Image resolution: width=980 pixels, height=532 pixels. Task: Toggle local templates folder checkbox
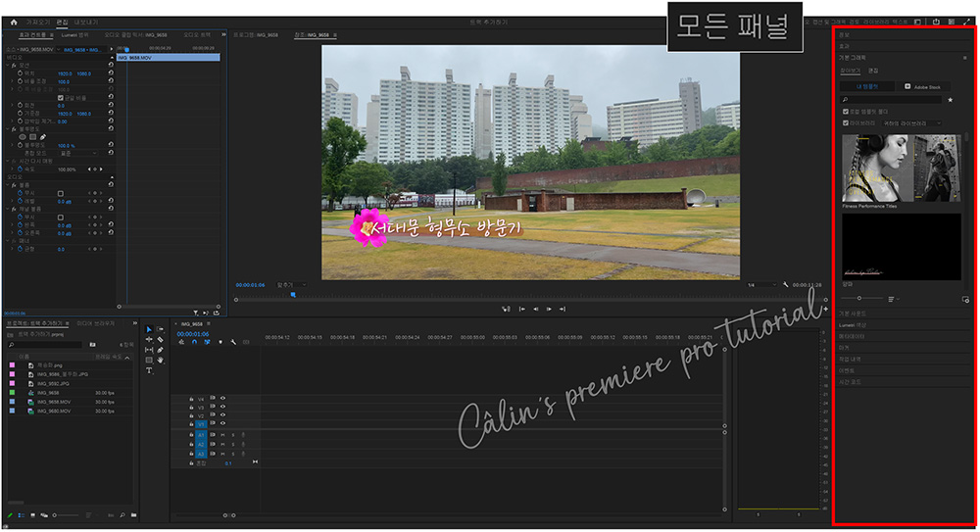coord(846,112)
